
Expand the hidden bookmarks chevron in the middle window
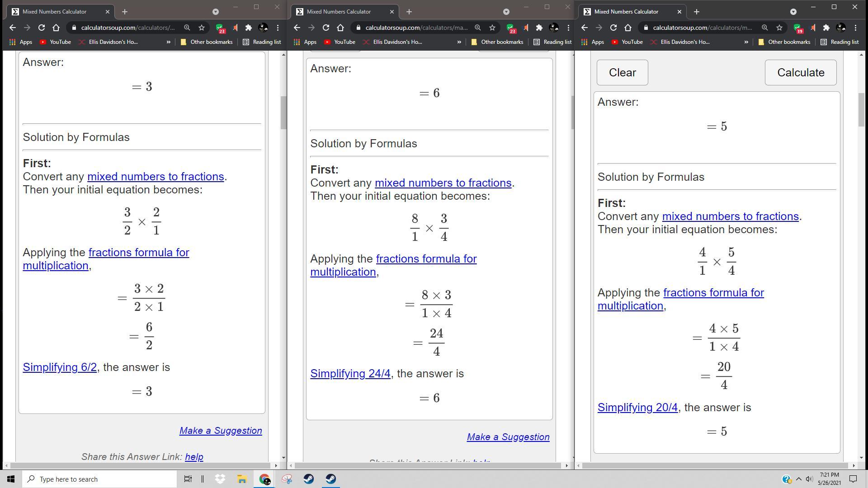point(459,42)
